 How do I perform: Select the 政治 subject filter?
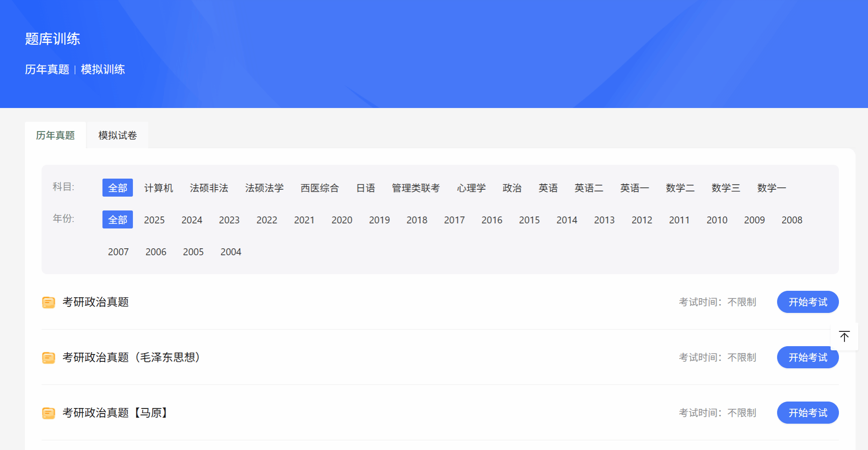pos(512,188)
